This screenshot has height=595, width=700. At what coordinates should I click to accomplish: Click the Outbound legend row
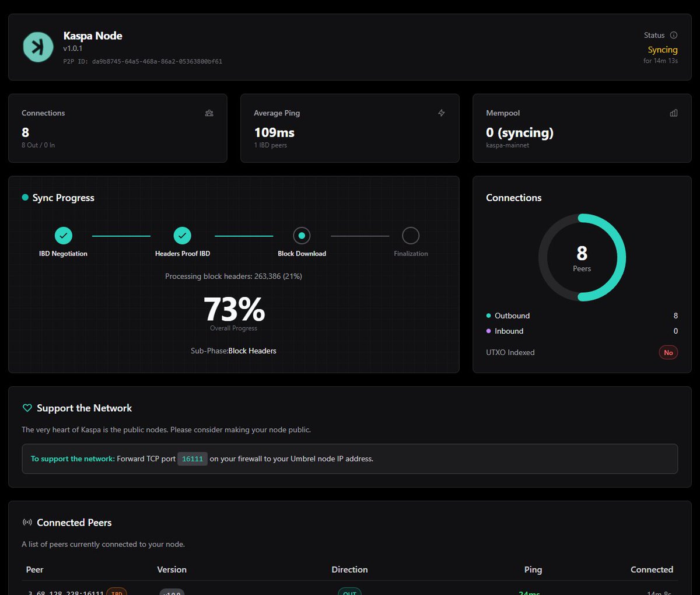click(x=582, y=316)
